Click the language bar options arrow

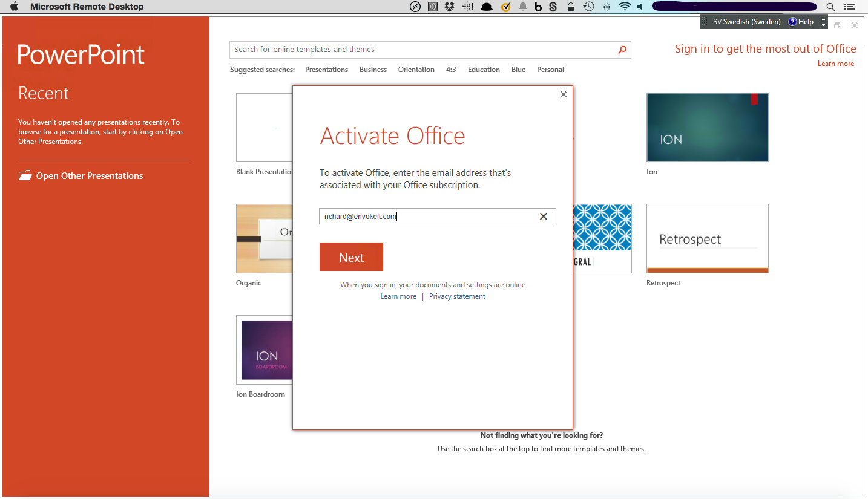(x=823, y=22)
